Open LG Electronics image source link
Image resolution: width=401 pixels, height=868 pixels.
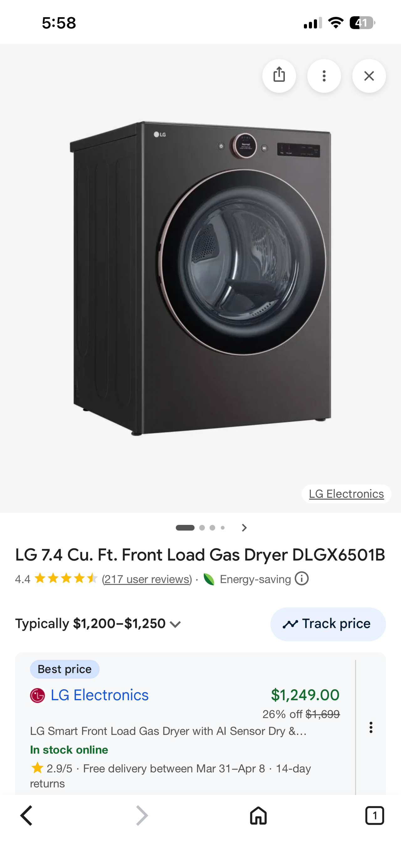(x=346, y=494)
